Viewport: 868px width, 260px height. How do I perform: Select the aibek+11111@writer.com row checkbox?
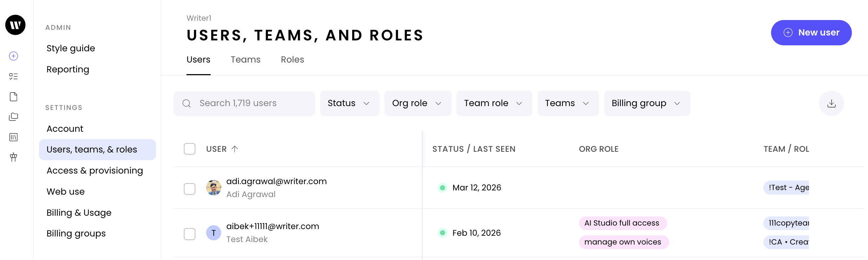(x=190, y=234)
